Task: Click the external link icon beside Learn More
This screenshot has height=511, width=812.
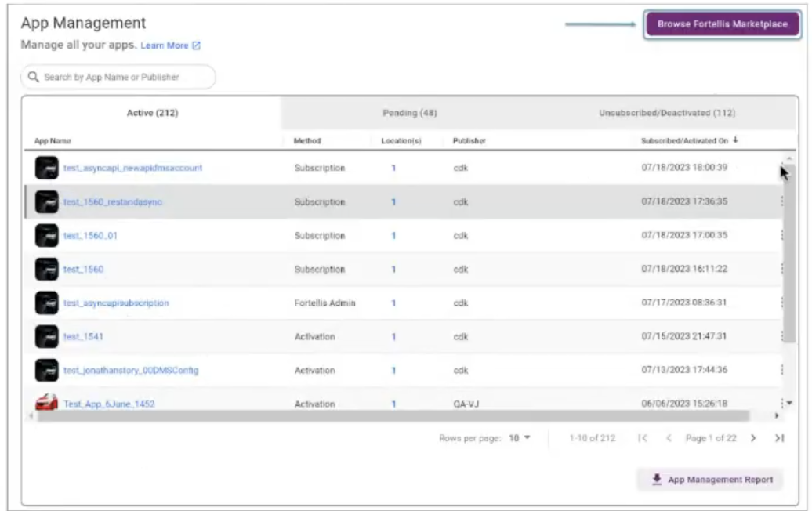Action: click(x=197, y=45)
